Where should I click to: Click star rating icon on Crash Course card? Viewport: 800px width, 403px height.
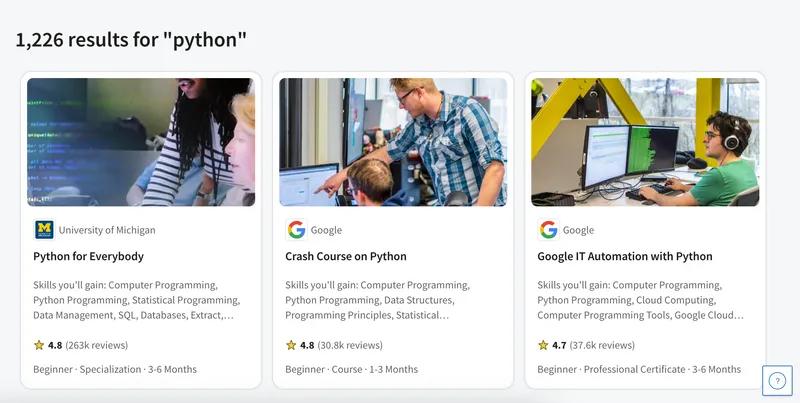click(291, 345)
